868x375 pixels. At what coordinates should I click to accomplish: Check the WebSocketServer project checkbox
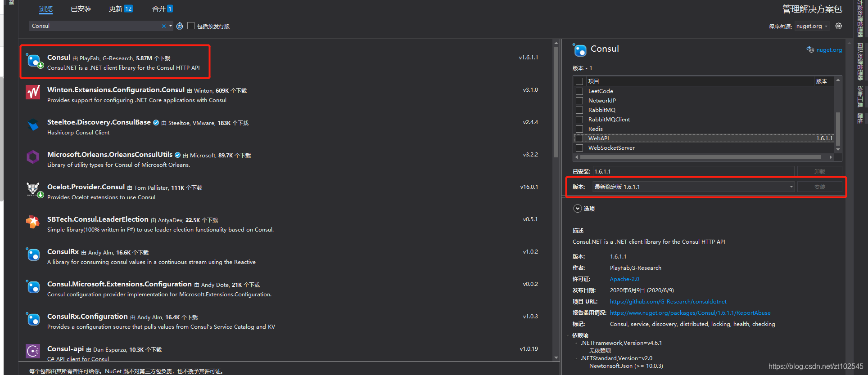[x=579, y=148]
